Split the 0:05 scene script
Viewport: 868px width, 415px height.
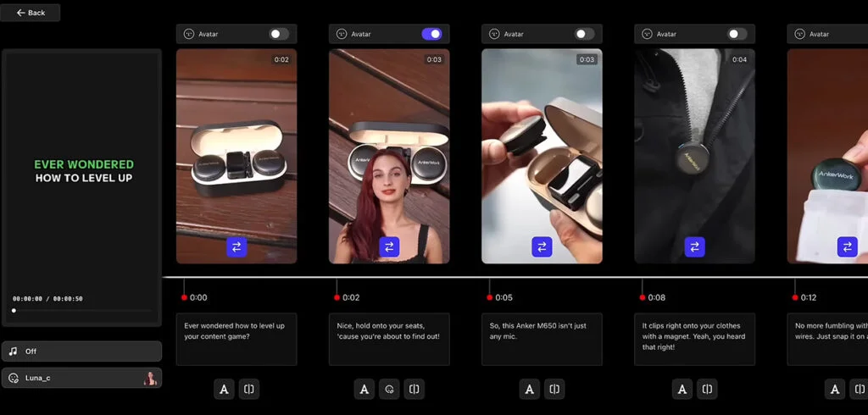(x=554, y=389)
